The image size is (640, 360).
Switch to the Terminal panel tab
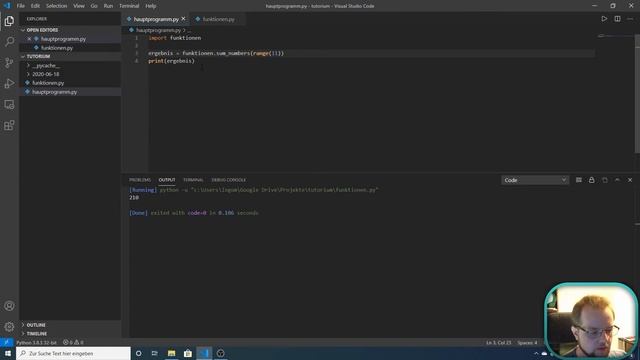pyautogui.click(x=193, y=180)
